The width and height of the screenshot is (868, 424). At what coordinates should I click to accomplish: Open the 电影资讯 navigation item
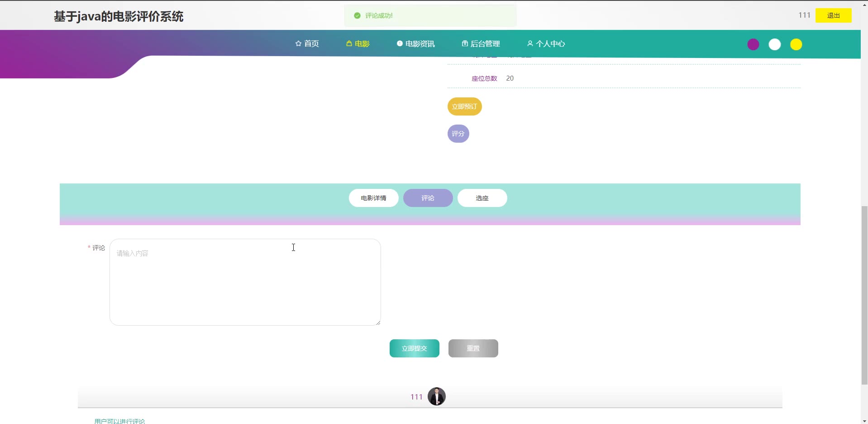[x=415, y=43]
